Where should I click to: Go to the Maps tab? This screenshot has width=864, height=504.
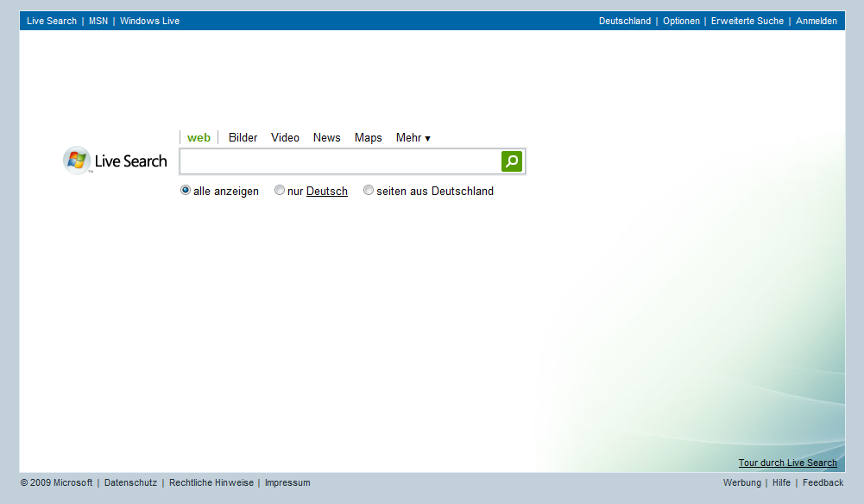(x=368, y=138)
